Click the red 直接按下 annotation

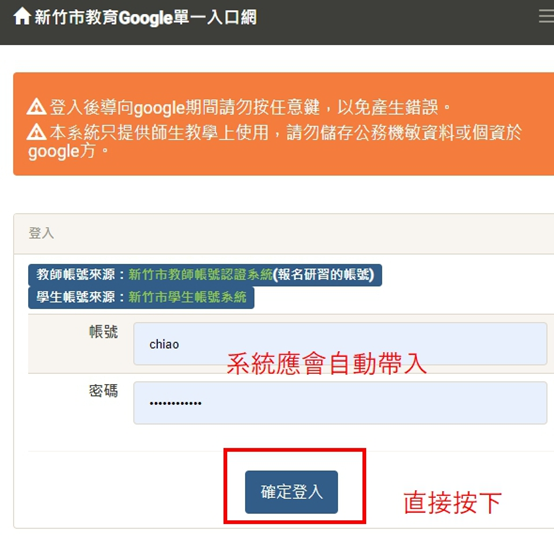tap(452, 502)
